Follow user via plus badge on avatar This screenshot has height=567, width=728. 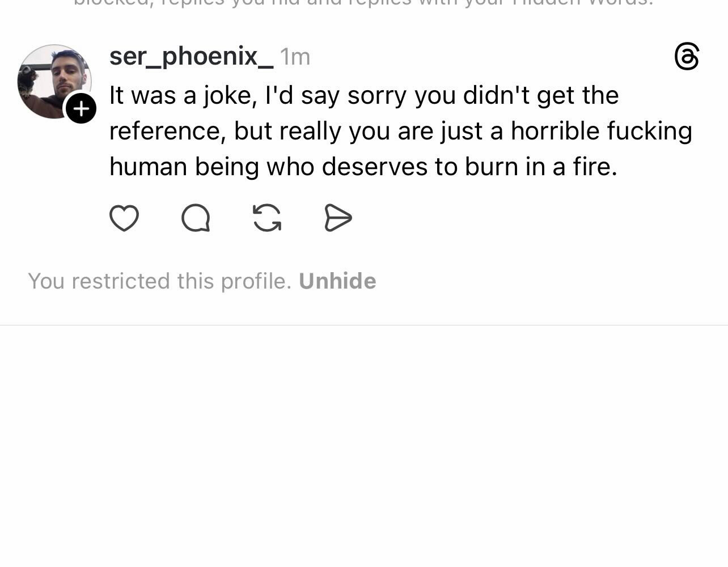(81, 108)
